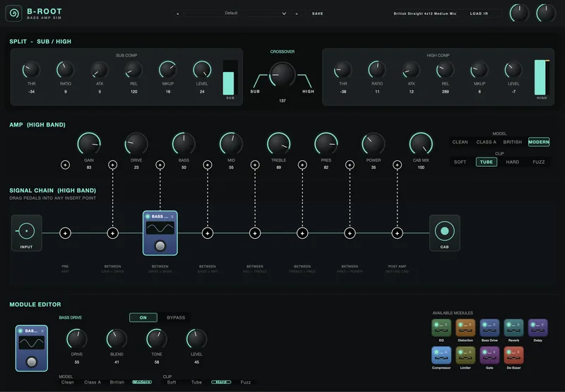The image size is (565, 392).
Task: Click the Pre Amp insert point in signal chain
Action: tap(65, 233)
